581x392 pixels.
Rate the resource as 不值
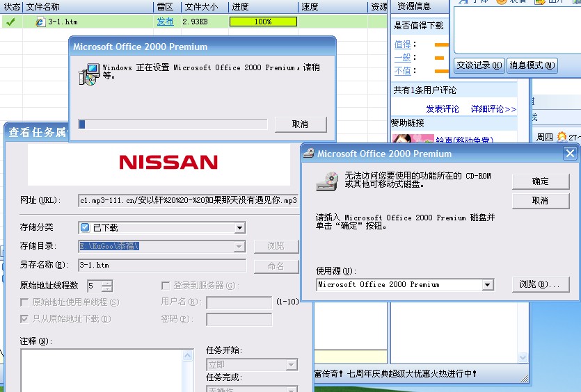(x=402, y=71)
